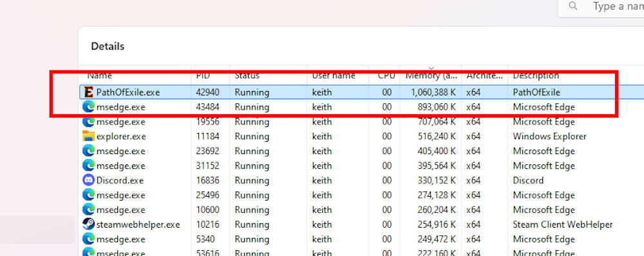Click PID cell 43484

(x=207, y=107)
